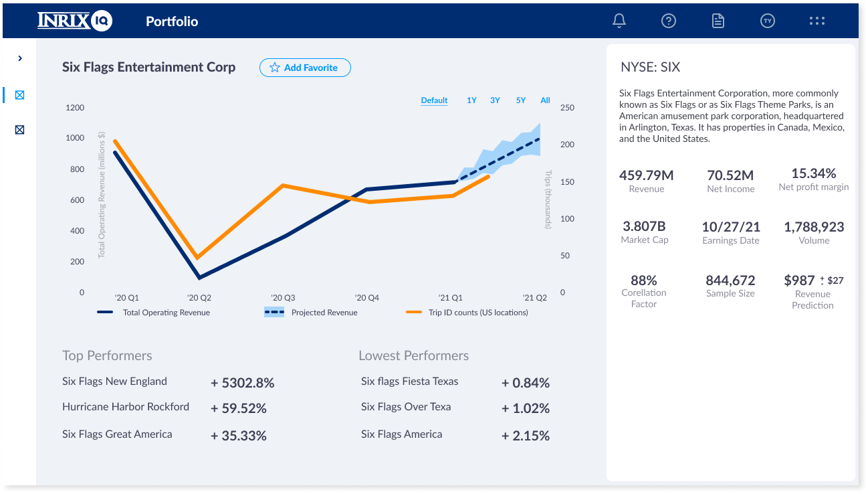Open the notifications bell icon
This screenshot has height=494, width=868.
619,21
